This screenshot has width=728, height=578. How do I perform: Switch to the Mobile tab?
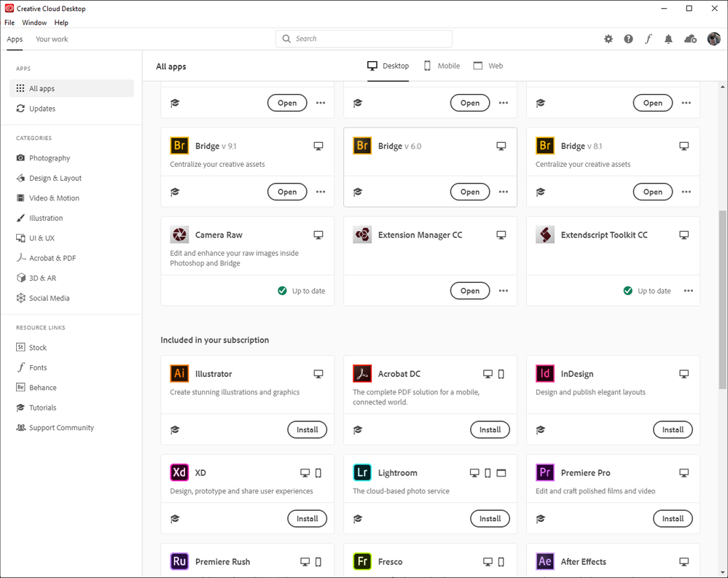pos(442,66)
